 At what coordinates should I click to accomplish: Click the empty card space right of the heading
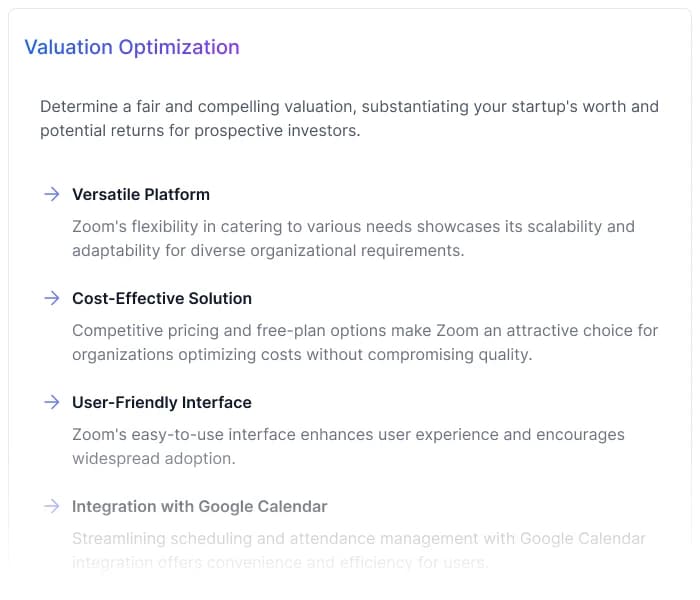click(x=470, y=47)
